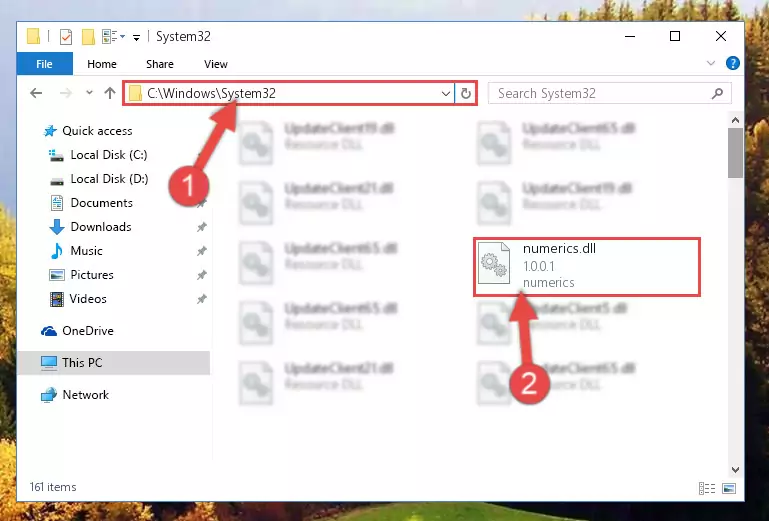Expand the address bar history dropdown

(446, 93)
